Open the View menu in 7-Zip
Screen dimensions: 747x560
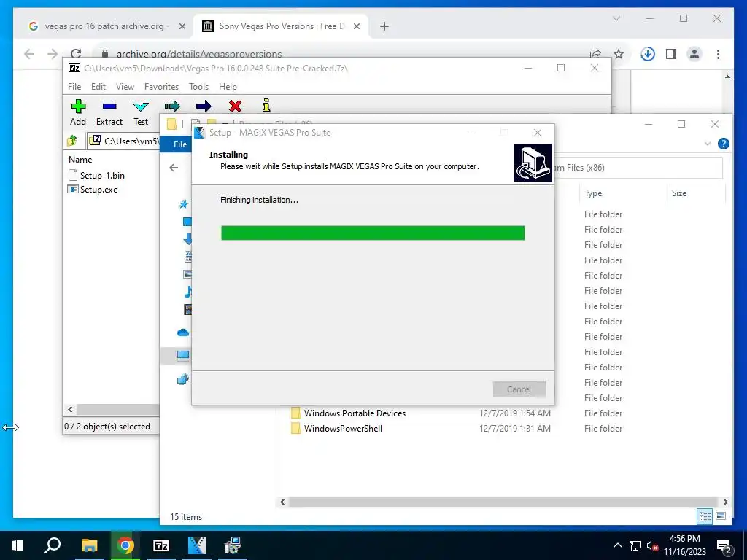[x=125, y=87]
